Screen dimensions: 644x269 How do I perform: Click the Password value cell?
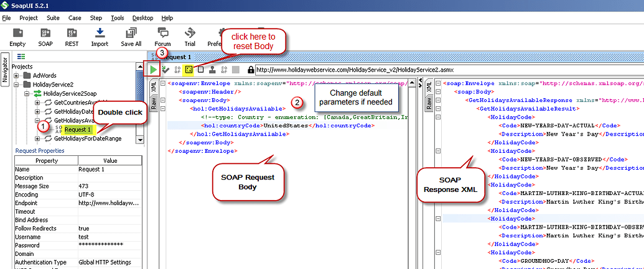click(x=110, y=245)
